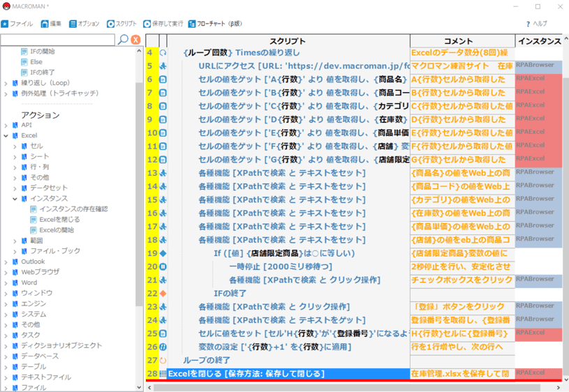The image size is (569, 392).
Task: Expand the ファイル・ブック subfolder
Action: pos(15,252)
